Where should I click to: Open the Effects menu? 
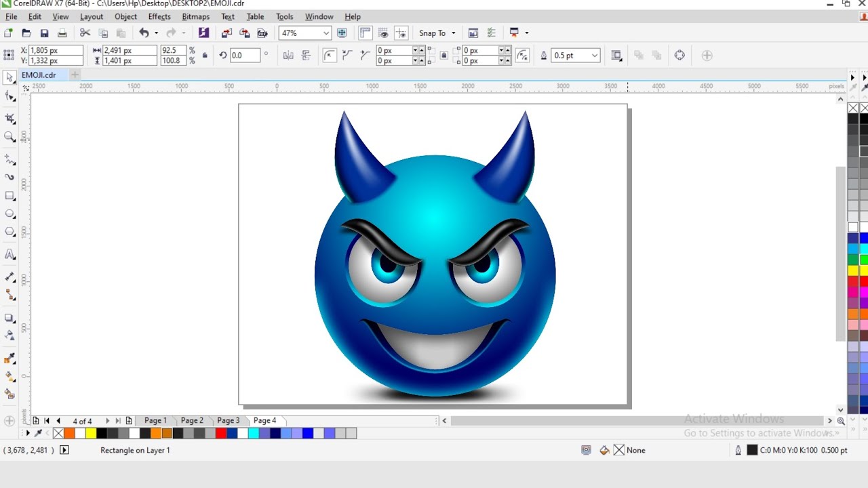click(x=159, y=16)
